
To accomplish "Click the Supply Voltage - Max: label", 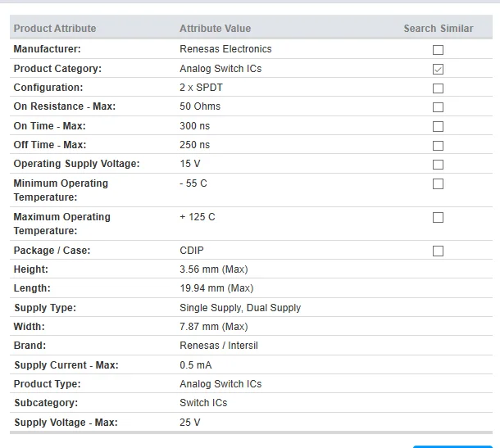I will (x=66, y=422).
